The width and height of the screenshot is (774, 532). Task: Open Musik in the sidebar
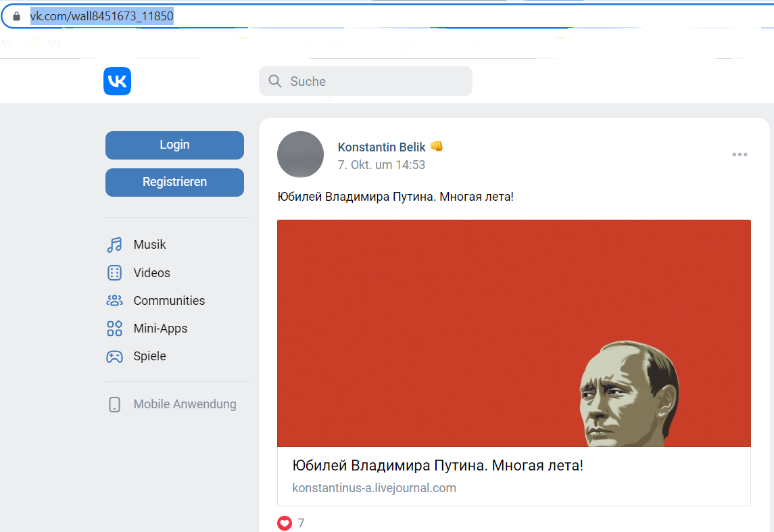click(x=149, y=245)
